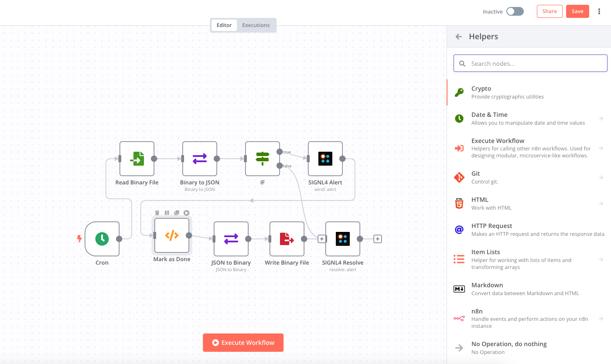This screenshot has width=611, height=364.
Task: Go back using Helpers panel arrow
Action: (458, 37)
